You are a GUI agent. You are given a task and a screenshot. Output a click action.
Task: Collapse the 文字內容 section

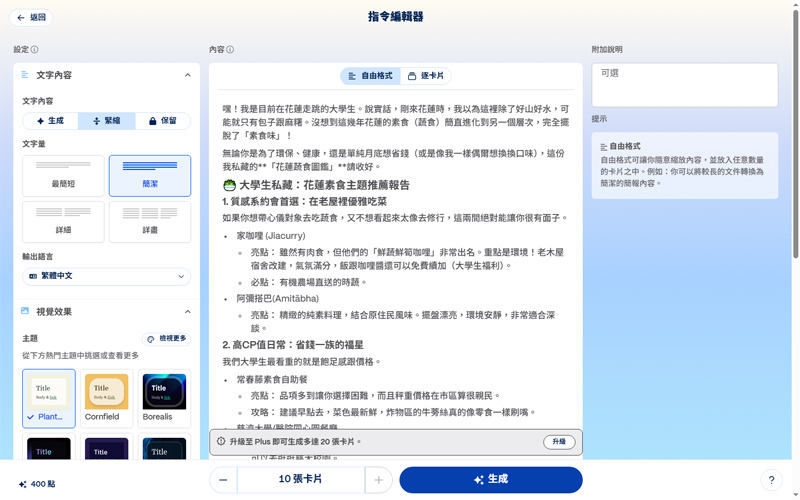(x=187, y=75)
